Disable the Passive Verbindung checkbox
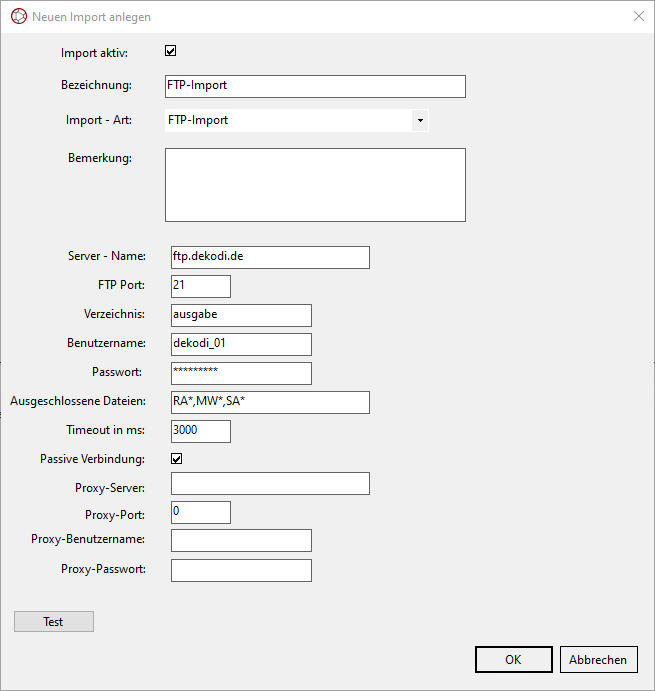655x691 pixels. (177, 459)
